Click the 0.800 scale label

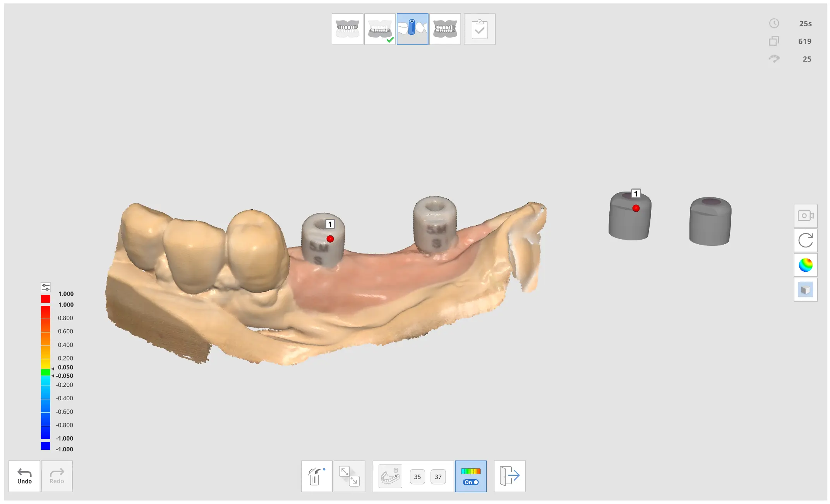65,318
